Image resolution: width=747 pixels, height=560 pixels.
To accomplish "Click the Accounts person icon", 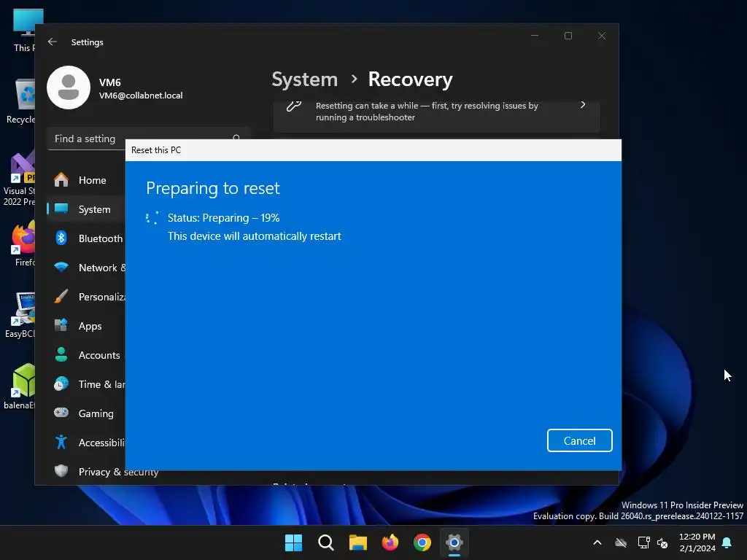I will point(61,354).
